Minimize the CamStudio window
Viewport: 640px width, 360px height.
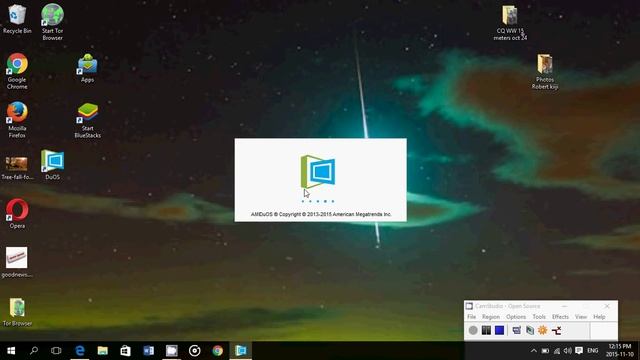(x=564, y=306)
